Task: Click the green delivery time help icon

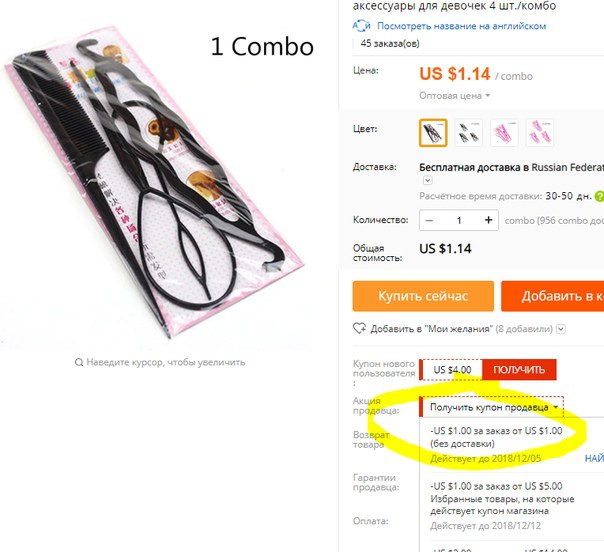Action: click(x=599, y=196)
